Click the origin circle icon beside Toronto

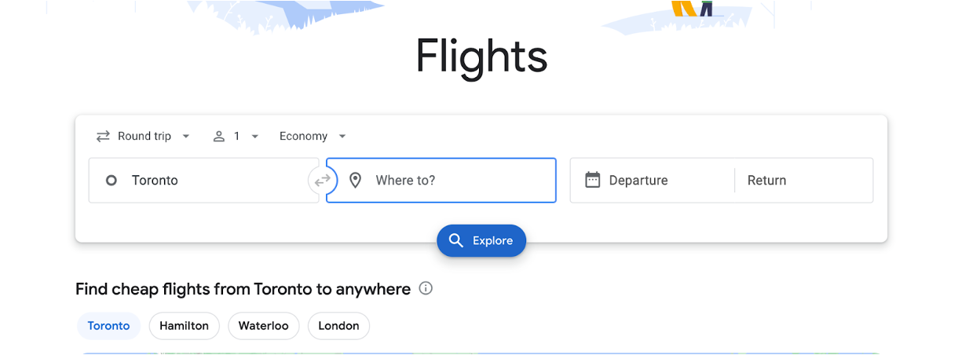(x=112, y=181)
